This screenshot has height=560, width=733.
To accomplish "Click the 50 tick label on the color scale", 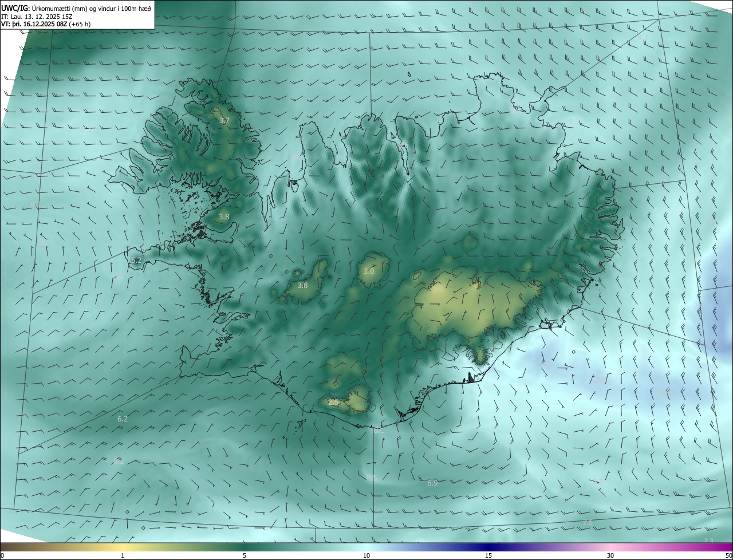I will point(728,556).
